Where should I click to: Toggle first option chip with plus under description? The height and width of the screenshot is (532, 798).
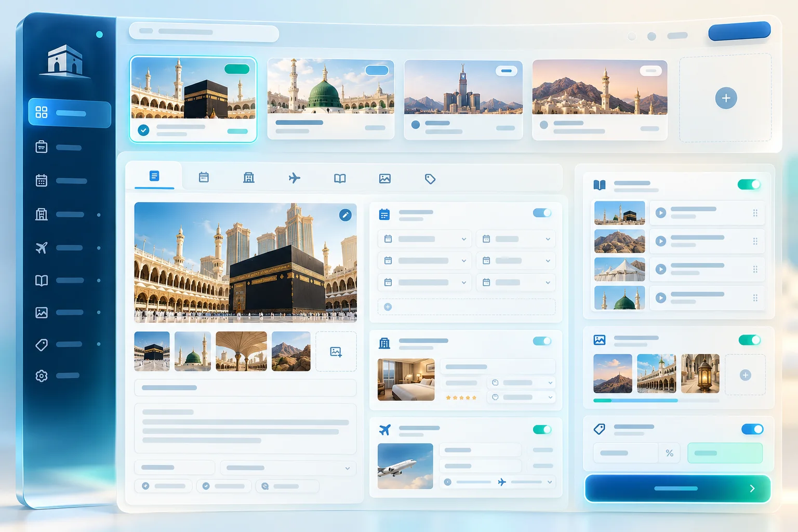pos(164,486)
